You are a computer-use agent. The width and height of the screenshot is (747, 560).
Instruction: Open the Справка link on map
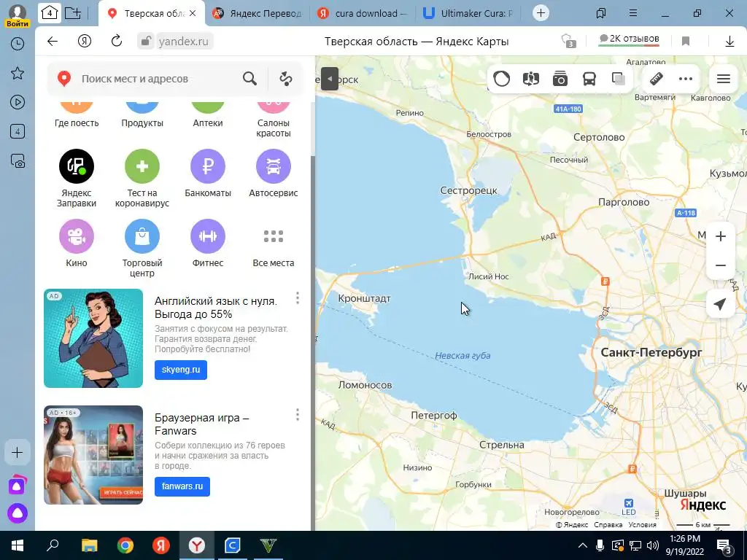pos(608,525)
